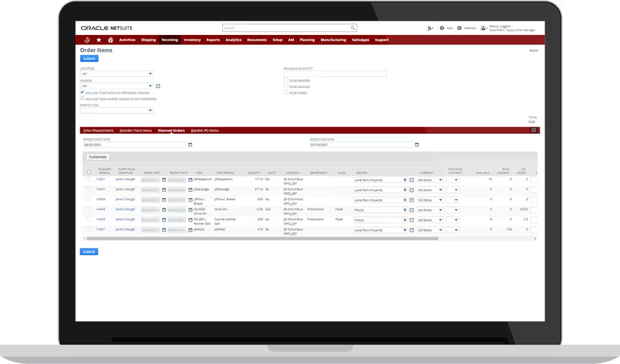This screenshot has width=620, height=364.
Task: Open the Recent Records history icon
Action: point(87,40)
